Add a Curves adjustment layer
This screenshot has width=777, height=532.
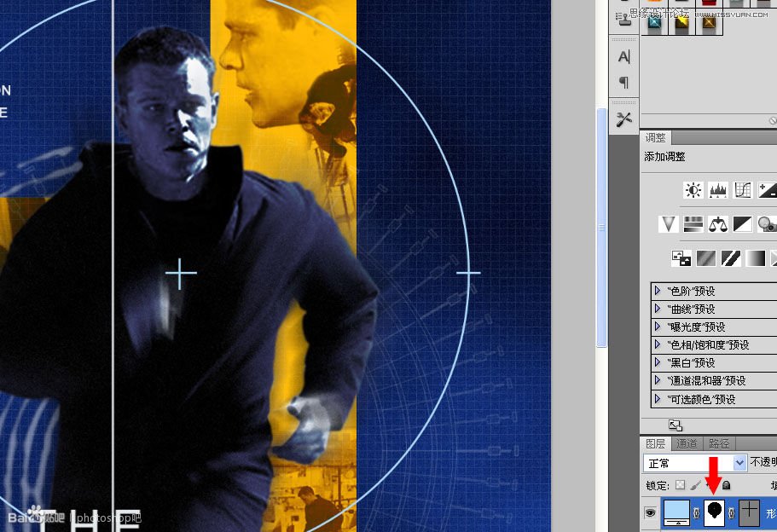742,189
